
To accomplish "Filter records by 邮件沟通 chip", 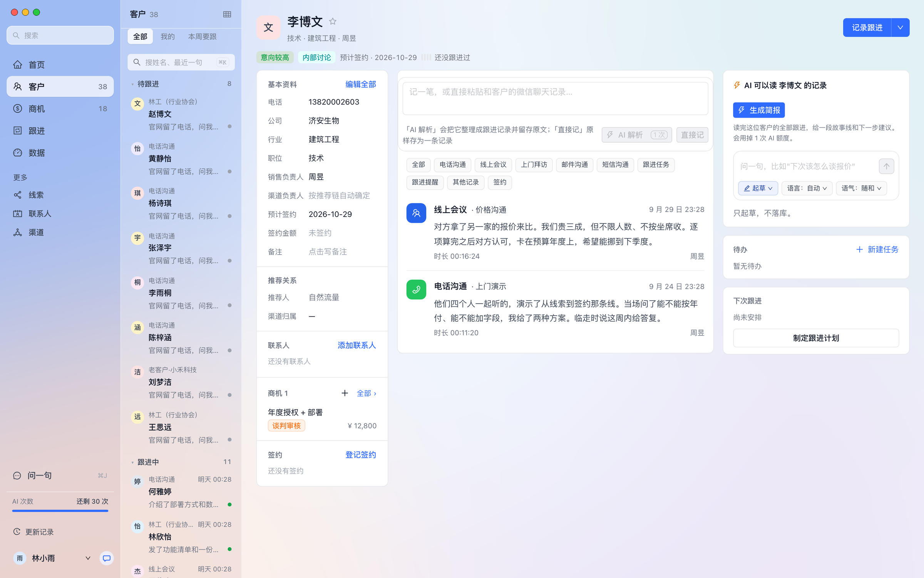I will (574, 165).
